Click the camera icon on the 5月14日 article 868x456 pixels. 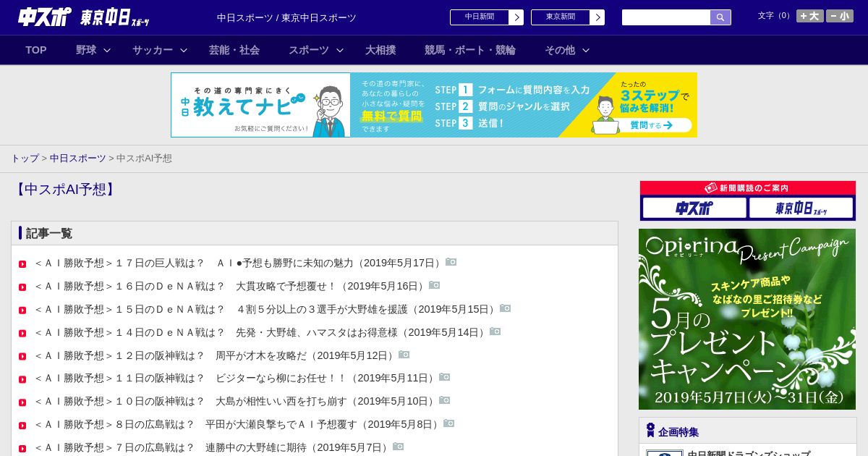point(495,332)
